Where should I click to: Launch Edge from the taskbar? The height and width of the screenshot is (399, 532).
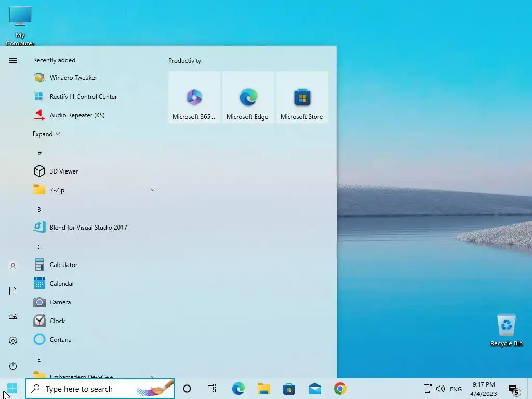click(x=238, y=389)
